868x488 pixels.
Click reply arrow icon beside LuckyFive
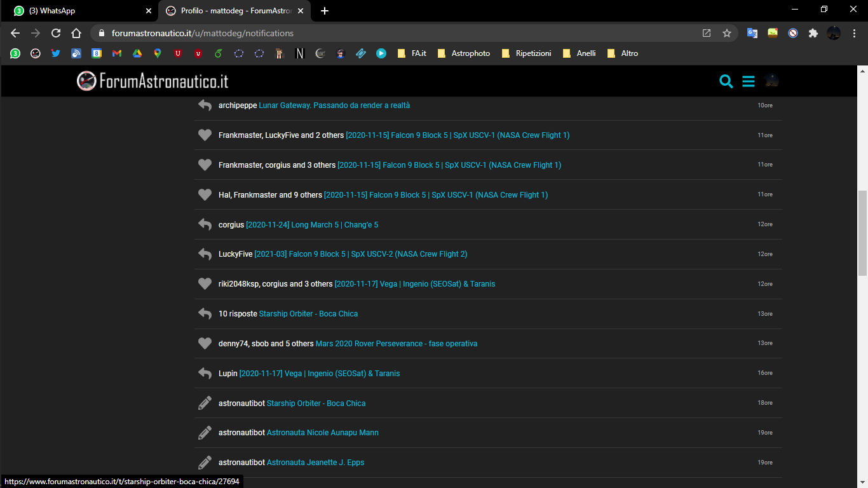click(x=205, y=254)
